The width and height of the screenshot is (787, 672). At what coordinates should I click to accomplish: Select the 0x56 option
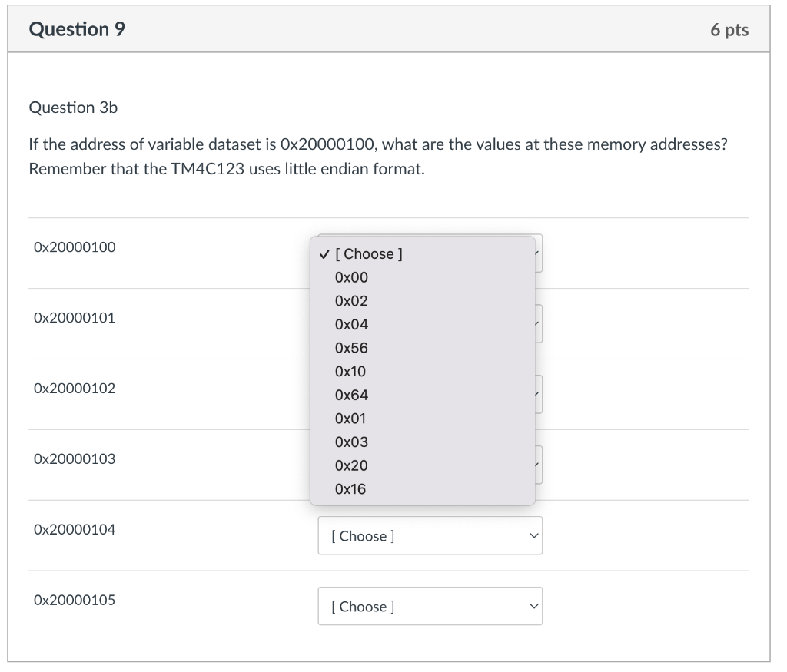pyautogui.click(x=351, y=348)
